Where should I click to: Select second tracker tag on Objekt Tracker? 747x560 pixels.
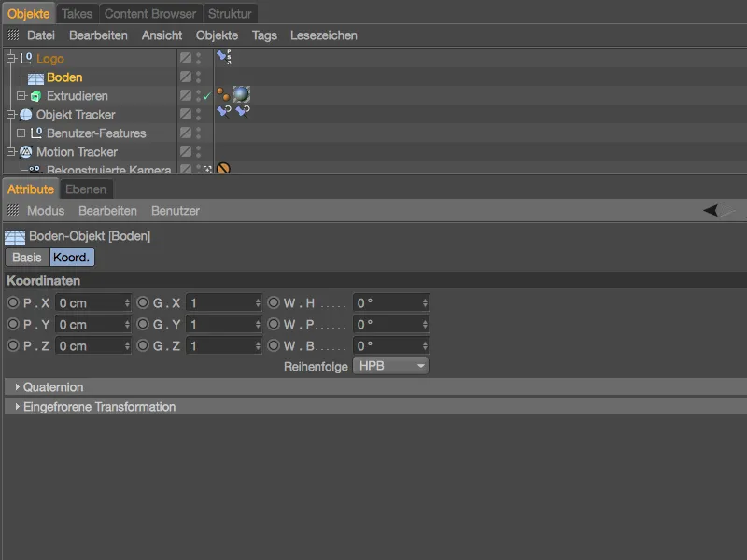243,112
